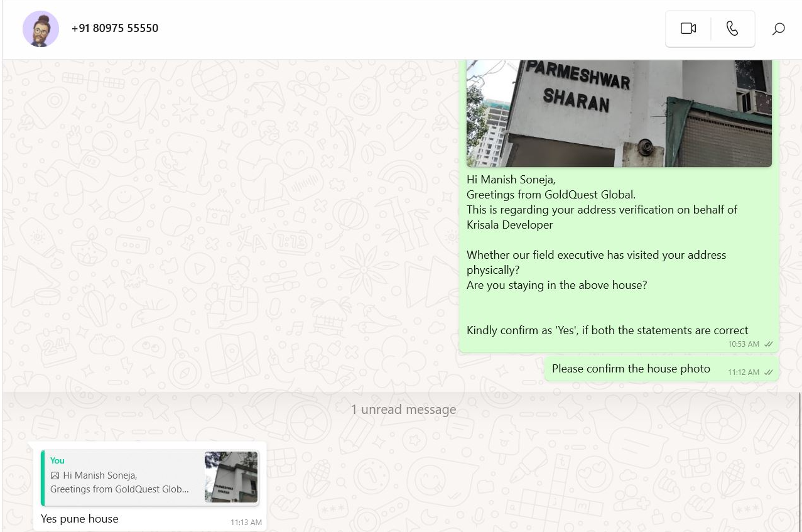Click the 11:12 AM read receipt ticks
Screen dimensions: 802x532
coord(768,372)
